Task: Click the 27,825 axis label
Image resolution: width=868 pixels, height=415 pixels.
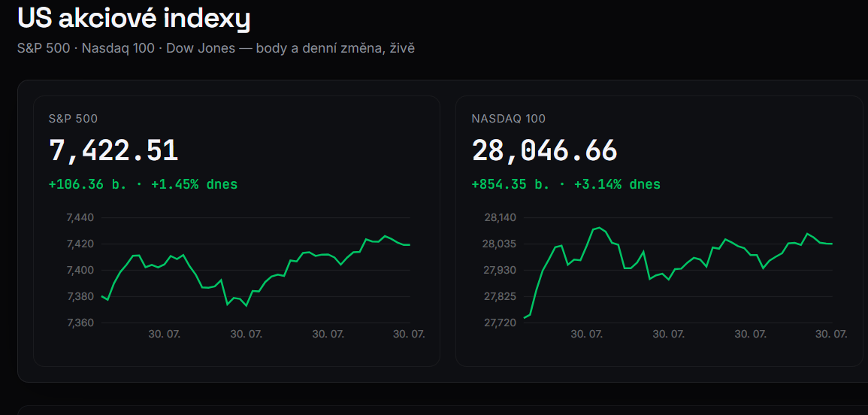Action: coord(500,296)
